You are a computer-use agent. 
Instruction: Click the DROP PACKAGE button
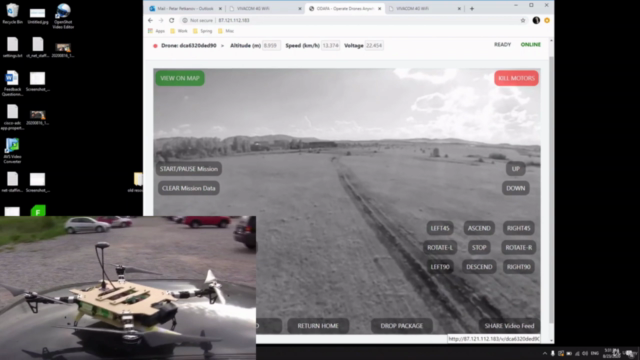402,326
